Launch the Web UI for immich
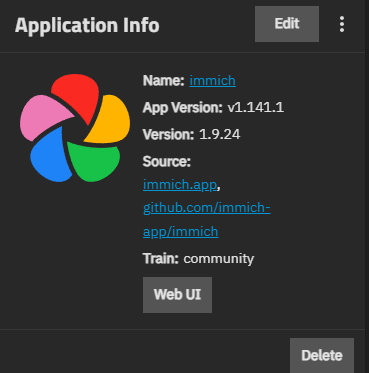This screenshot has width=369, height=373. (x=177, y=295)
